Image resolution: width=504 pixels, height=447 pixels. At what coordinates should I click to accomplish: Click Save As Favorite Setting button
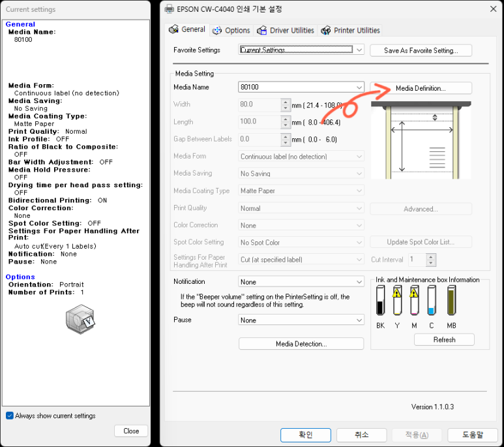pyautogui.click(x=421, y=50)
